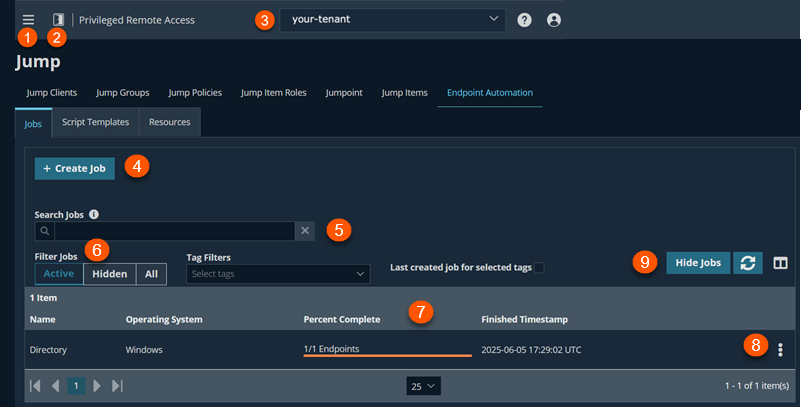Switch to Jump Clients tab

[x=52, y=92]
